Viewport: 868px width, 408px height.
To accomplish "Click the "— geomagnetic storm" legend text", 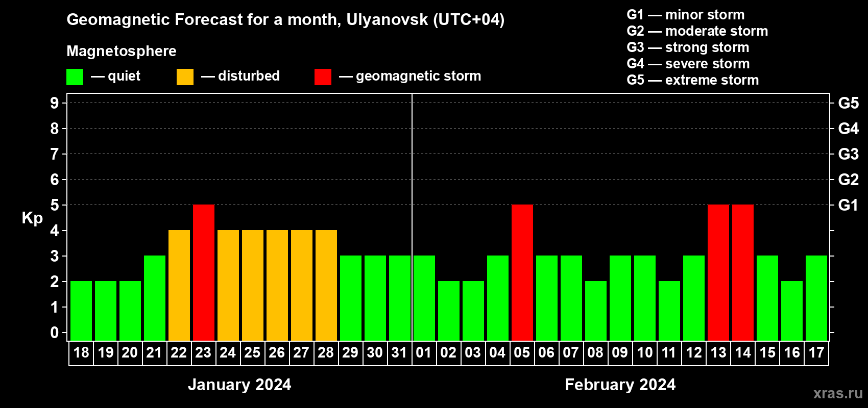I will click(410, 76).
